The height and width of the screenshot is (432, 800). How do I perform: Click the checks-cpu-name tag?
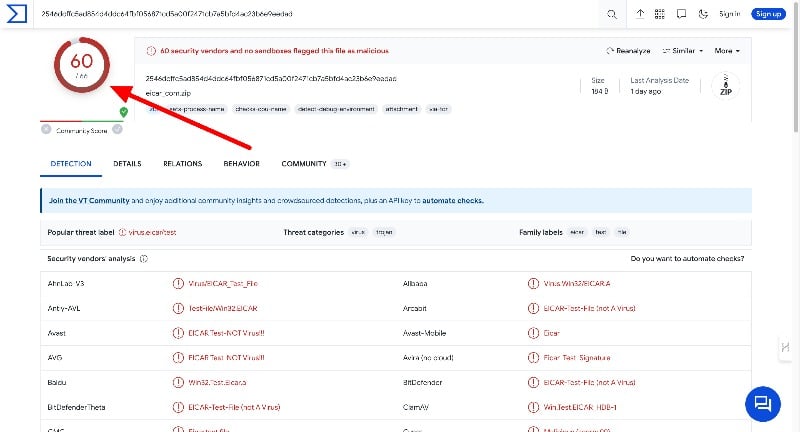tap(261, 109)
